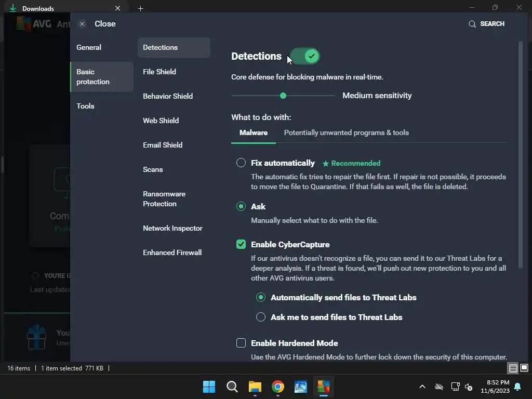Choose Ask me to send files to Threat Labs

261,317
